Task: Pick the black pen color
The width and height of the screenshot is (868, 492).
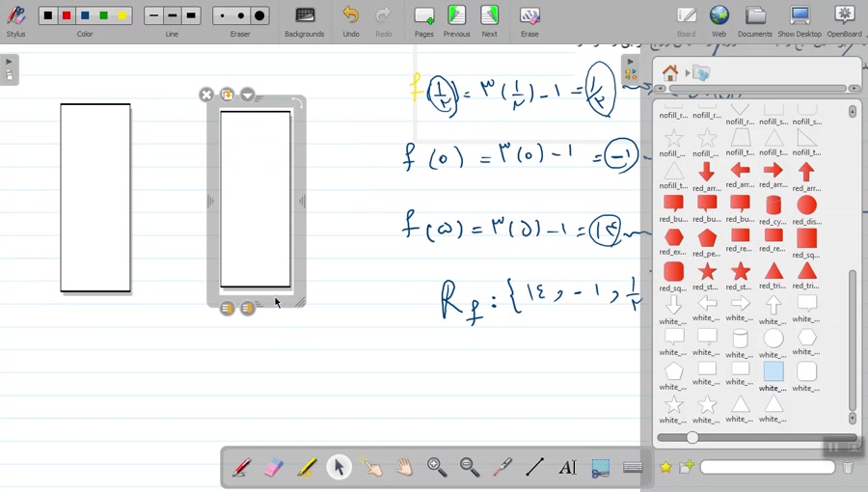Action: [48, 15]
